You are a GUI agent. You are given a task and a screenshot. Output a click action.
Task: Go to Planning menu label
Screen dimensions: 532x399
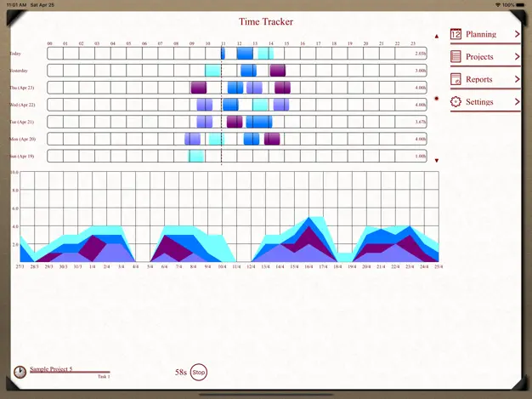pyautogui.click(x=481, y=34)
